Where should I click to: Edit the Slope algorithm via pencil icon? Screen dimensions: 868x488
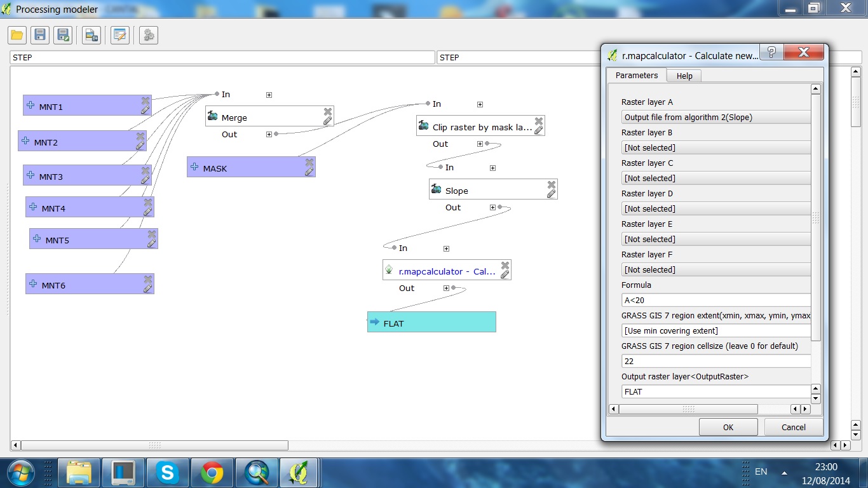point(551,194)
